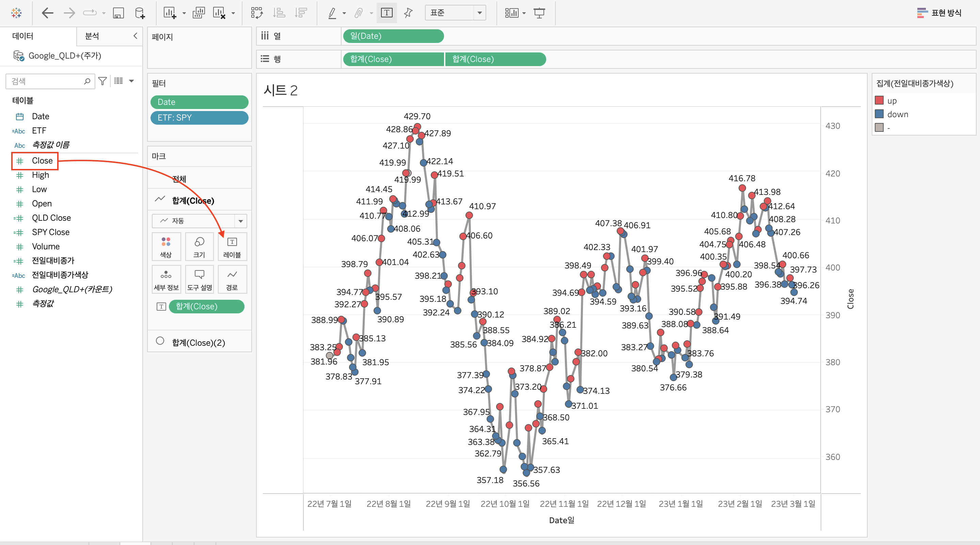This screenshot has width=980, height=545.
Task: Click the 일(Date) columns pill
Action: (393, 36)
